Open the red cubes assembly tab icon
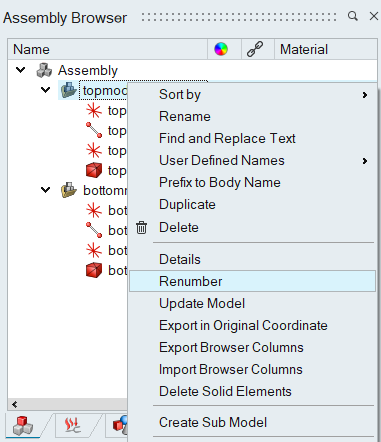Image resolution: width=381 pixels, height=442 pixels. [x=23, y=426]
